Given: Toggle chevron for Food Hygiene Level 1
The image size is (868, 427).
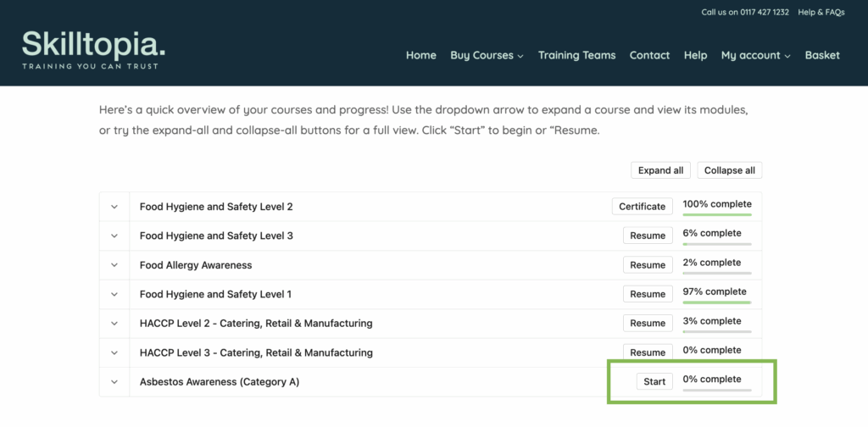Looking at the screenshot, I should pos(114,294).
